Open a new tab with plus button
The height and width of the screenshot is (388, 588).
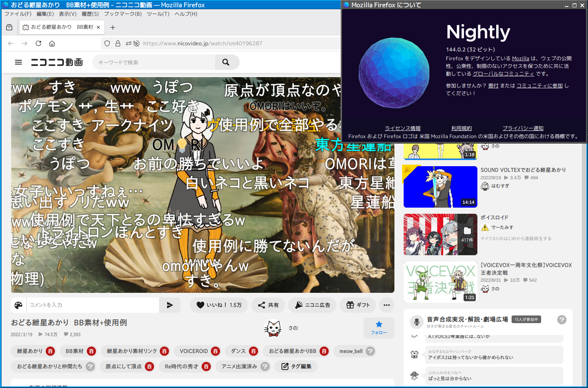tap(113, 27)
